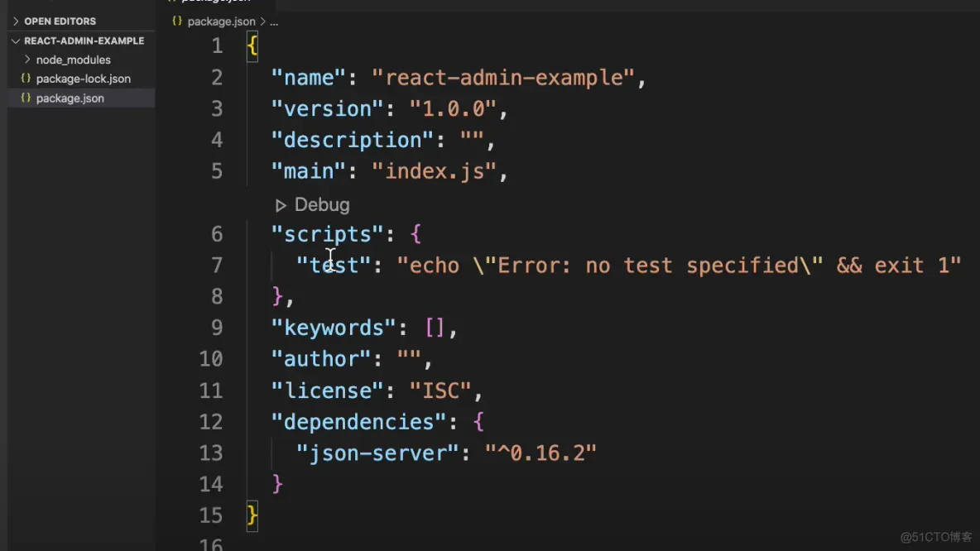Click the "1.0.0" version value

453,108
